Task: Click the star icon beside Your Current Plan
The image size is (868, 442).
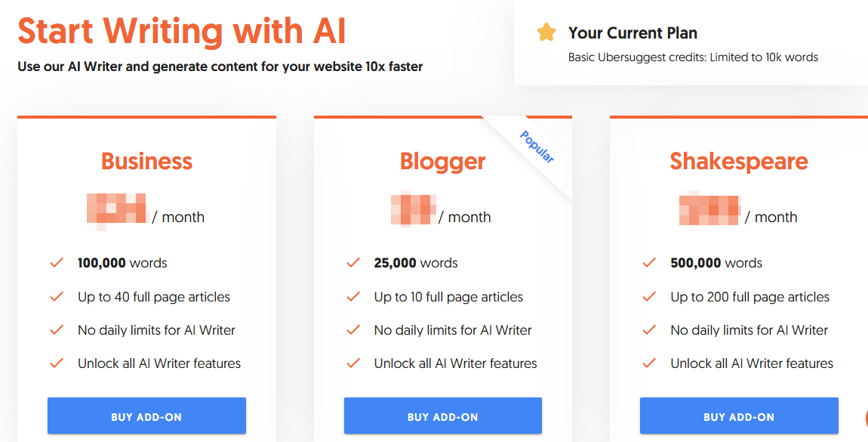Action: click(x=546, y=32)
